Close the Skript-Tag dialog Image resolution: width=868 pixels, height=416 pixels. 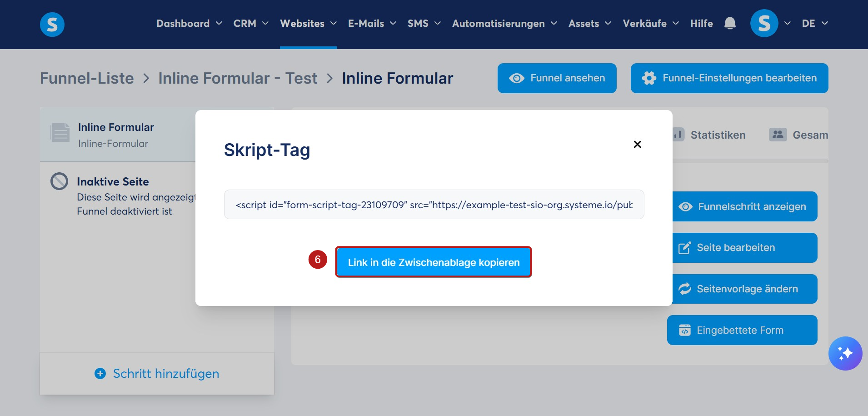[637, 144]
